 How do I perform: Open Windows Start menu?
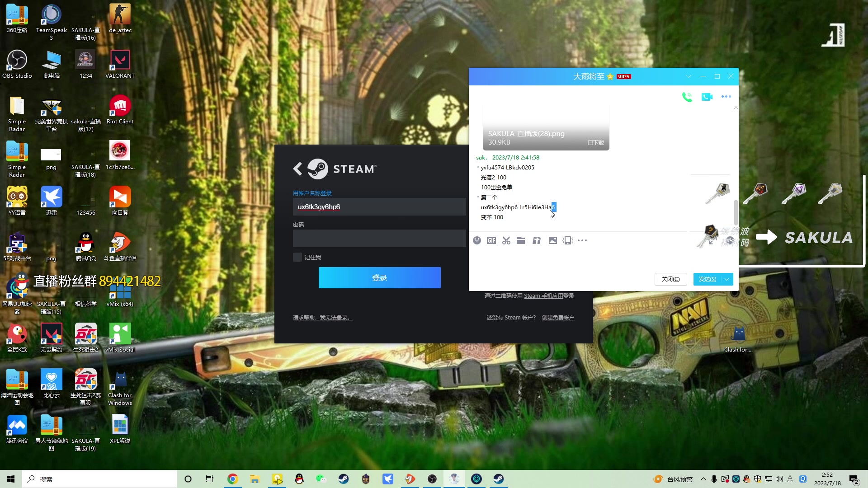pos(11,479)
